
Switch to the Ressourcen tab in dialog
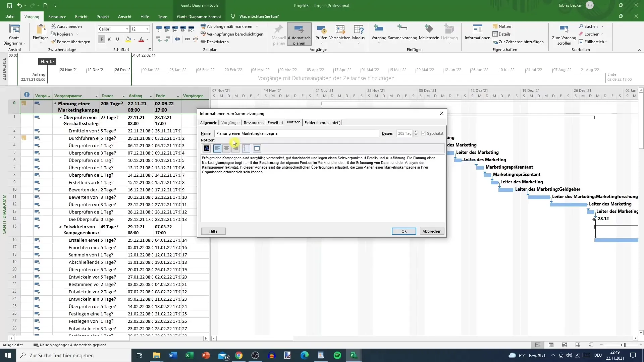[254, 123]
